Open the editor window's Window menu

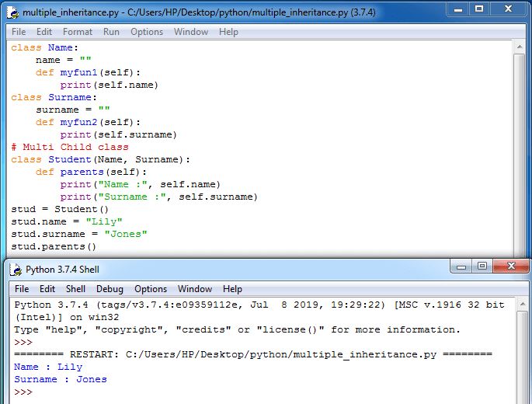(191, 32)
